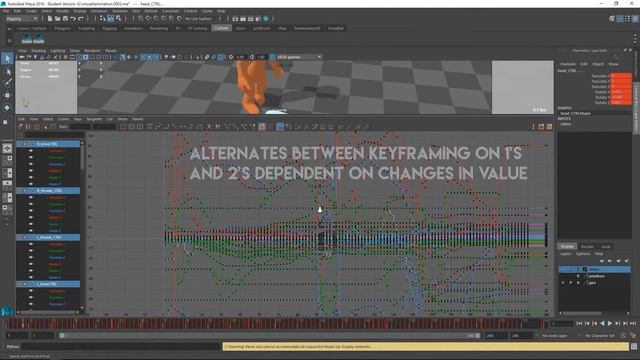Toggle the auto keyframe button at bottom right
This screenshot has width=640, height=360.
click(x=633, y=336)
